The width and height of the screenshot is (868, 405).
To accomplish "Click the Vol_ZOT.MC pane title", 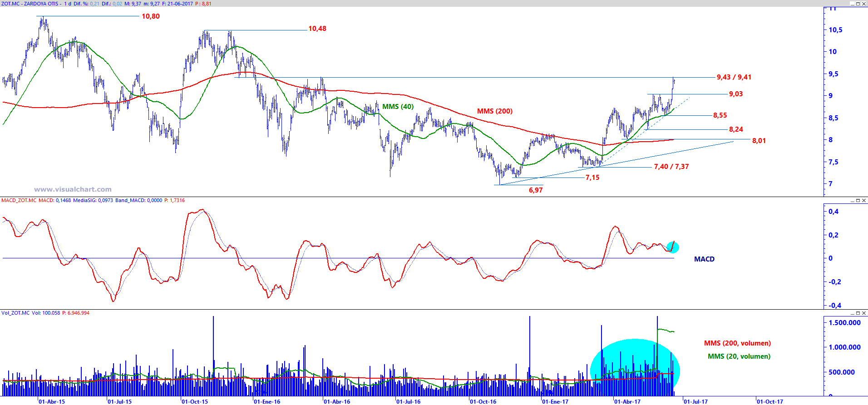I will tap(15, 313).
